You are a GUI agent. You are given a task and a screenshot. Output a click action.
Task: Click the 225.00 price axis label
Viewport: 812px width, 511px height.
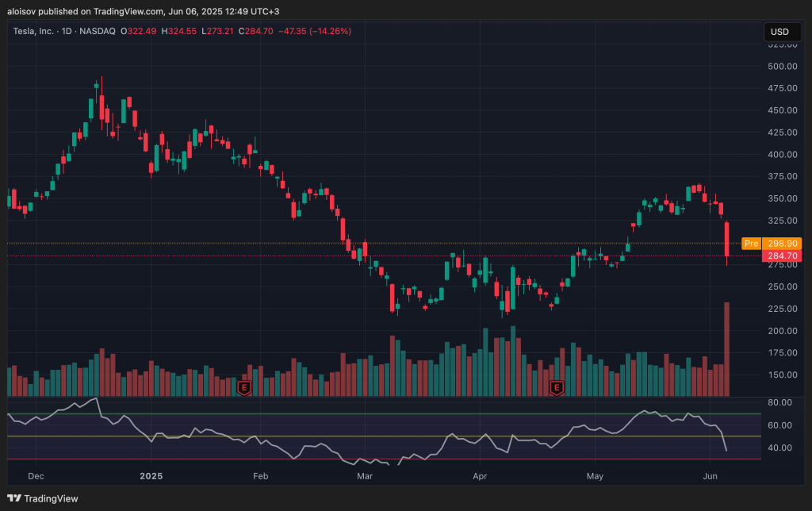[783, 309]
